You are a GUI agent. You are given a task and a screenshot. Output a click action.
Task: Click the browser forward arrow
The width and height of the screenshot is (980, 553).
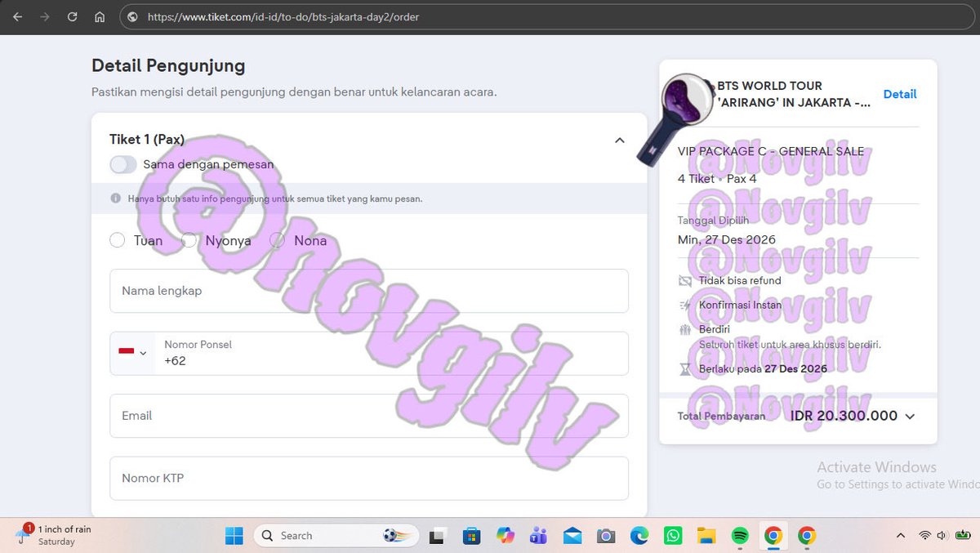pyautogui.click(x=45, y=16)
